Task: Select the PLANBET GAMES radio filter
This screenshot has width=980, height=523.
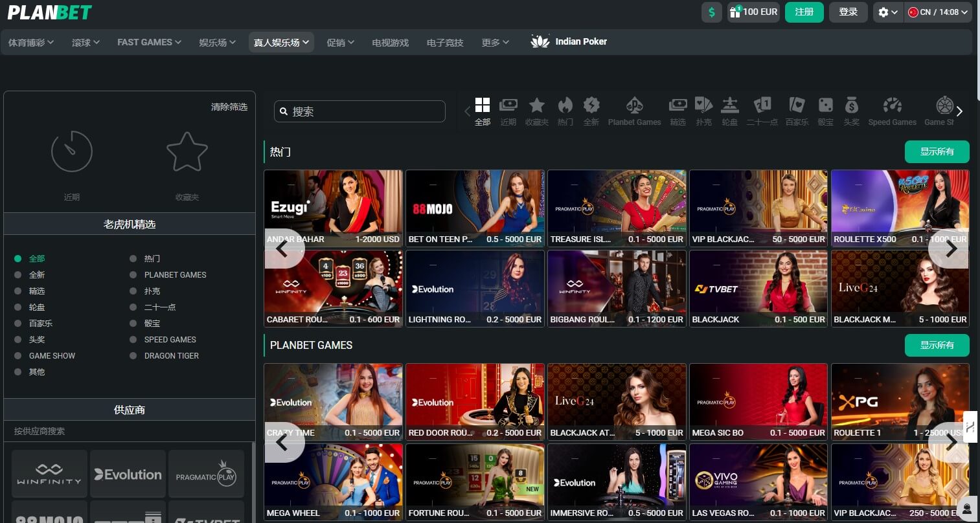Action: click(133, 274)
